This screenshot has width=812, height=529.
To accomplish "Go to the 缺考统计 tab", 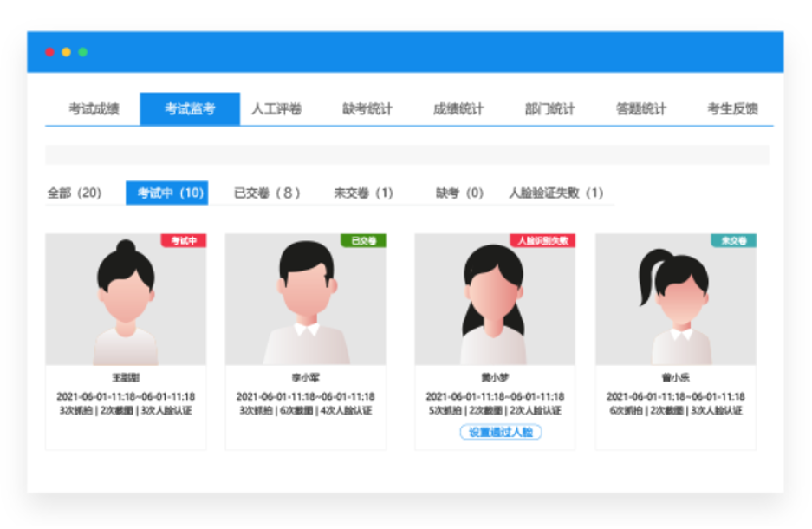I will pos(367,109).
